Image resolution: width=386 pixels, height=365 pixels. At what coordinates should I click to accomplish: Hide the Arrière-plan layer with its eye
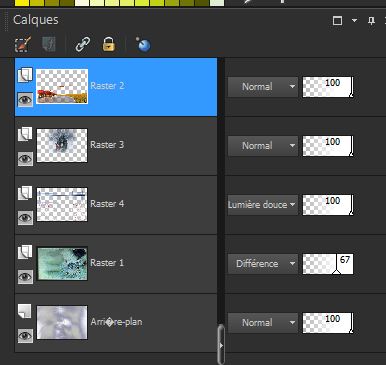click(25, 335)
